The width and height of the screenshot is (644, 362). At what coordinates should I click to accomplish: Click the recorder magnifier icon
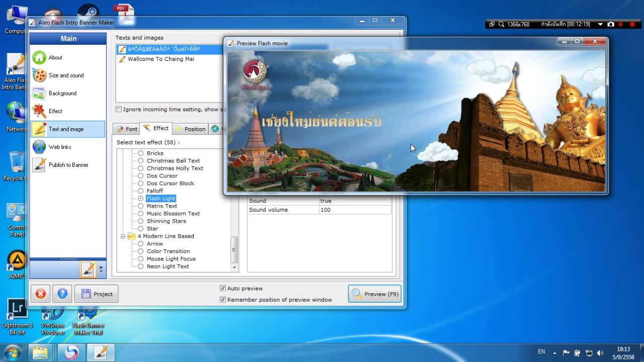point(501,24)
